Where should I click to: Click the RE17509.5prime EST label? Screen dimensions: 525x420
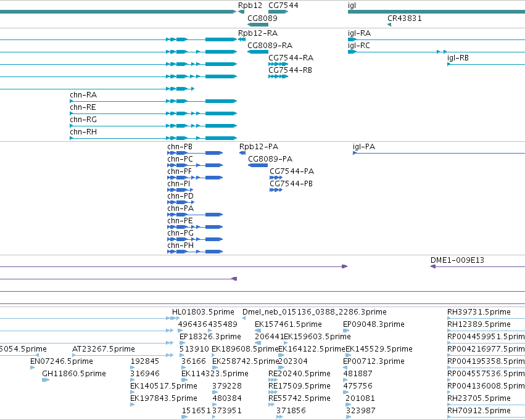point(299,386)
